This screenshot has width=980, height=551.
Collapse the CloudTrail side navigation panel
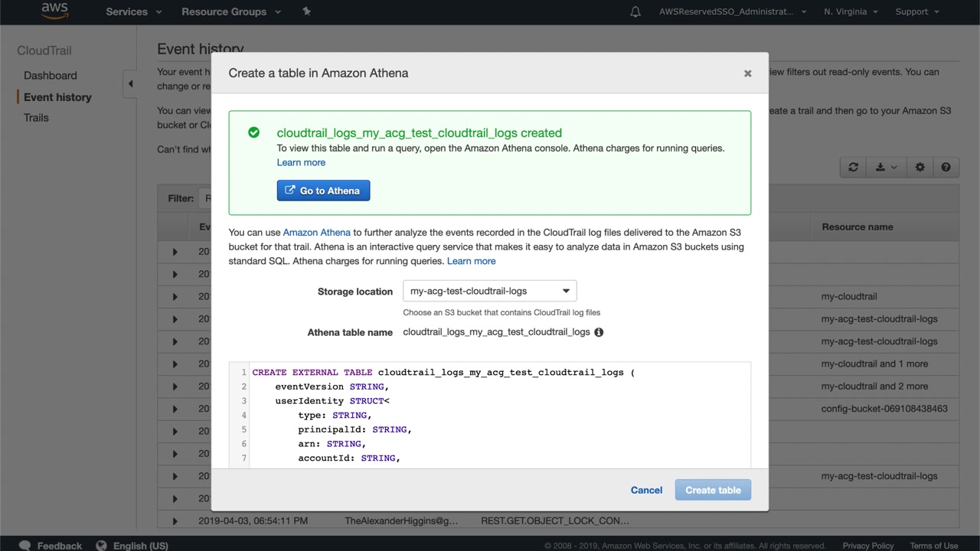coord(130,83)
